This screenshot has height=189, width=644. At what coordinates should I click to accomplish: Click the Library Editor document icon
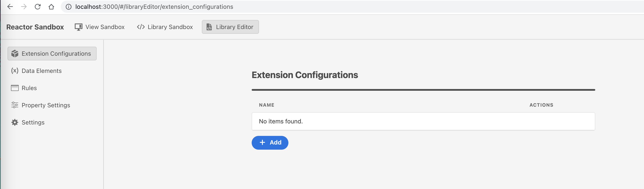pyautogui.click(x=209, y=27)
